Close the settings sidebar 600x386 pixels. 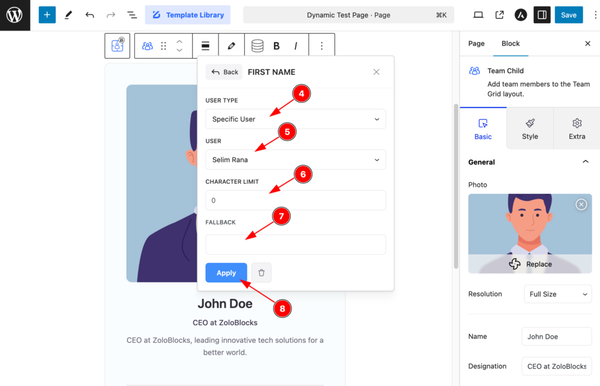pos(588,44)
